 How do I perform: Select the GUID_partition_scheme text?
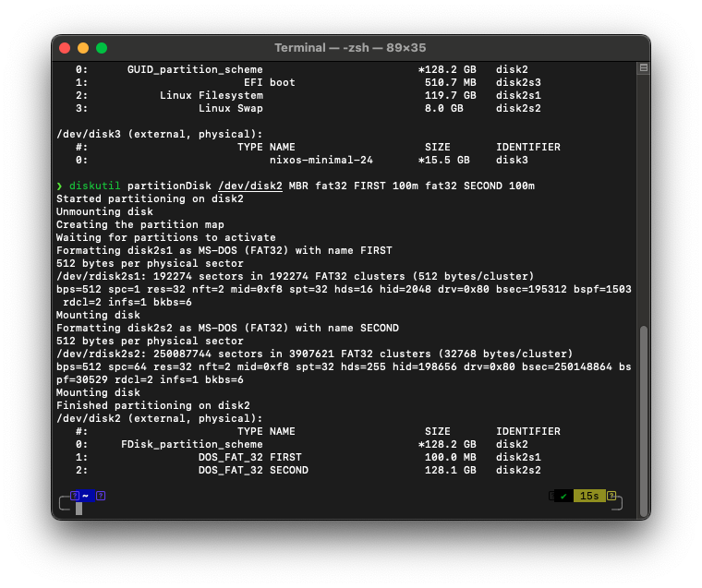195,69
